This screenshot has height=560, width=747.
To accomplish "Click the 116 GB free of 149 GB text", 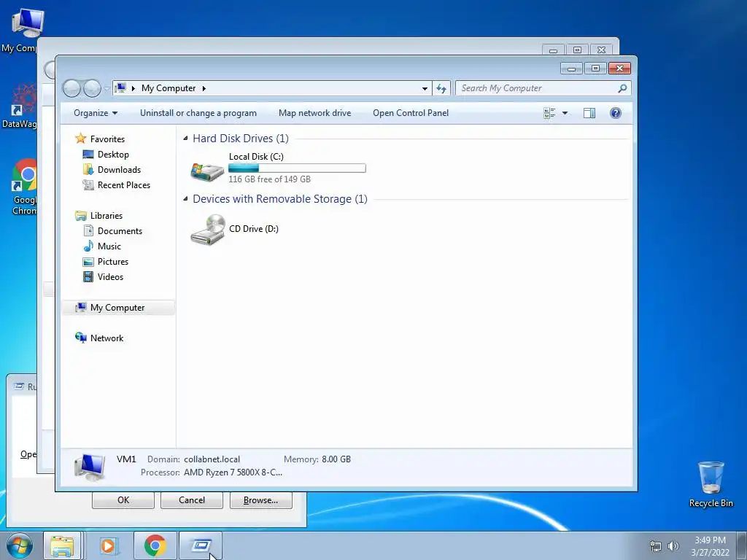I will 270,179.
